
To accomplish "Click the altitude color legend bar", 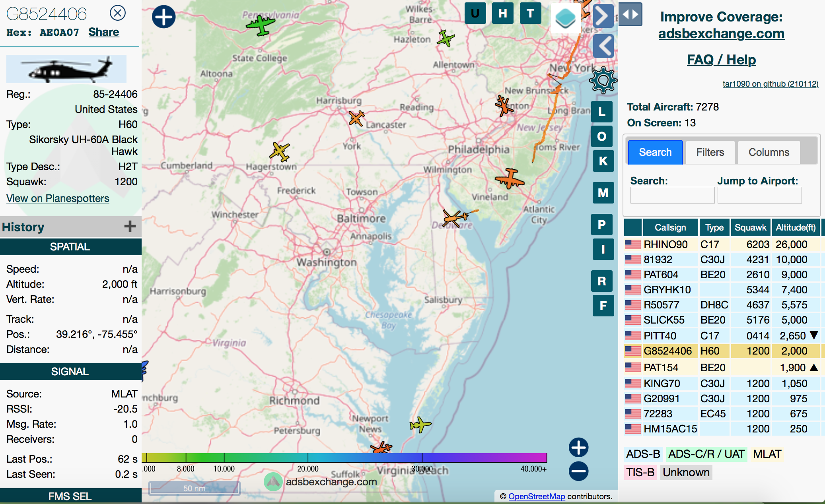I will coord(344,457).
